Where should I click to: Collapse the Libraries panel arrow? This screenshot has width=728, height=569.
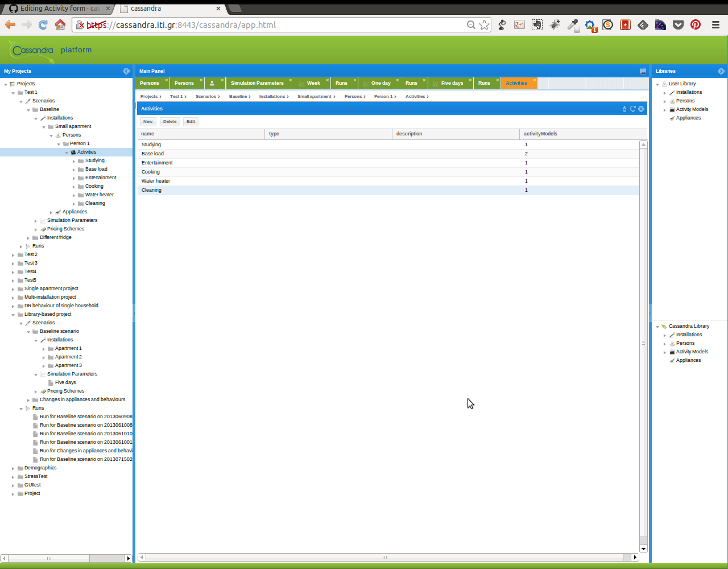point(721,71)
